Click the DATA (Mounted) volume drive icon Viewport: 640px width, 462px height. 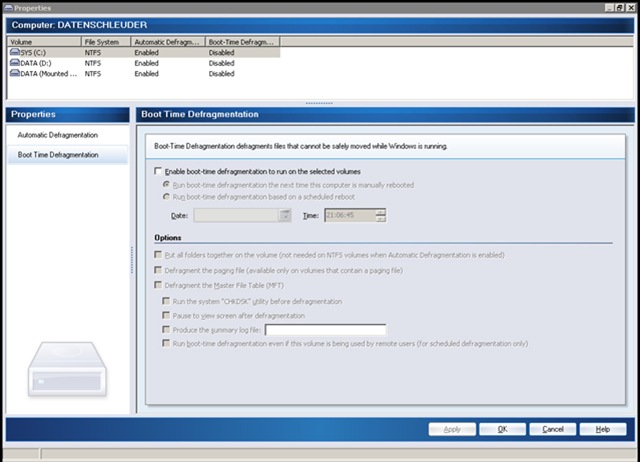click(15, 73)
